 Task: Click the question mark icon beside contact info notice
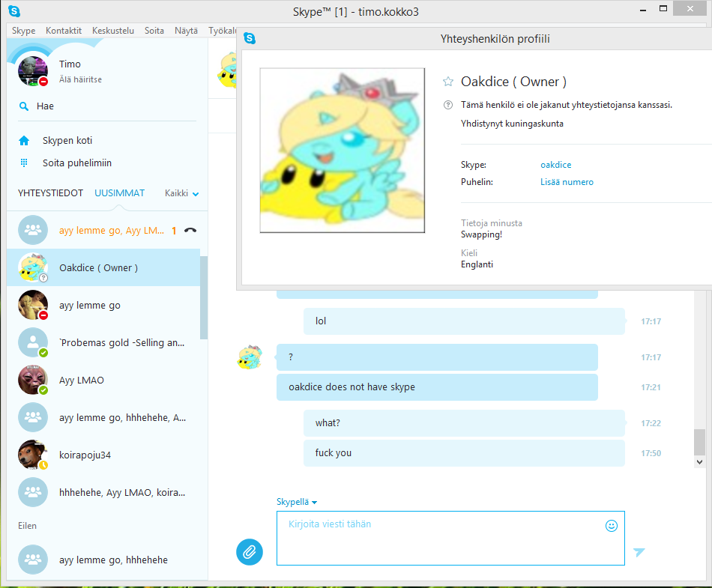click(x=447, y=105)
